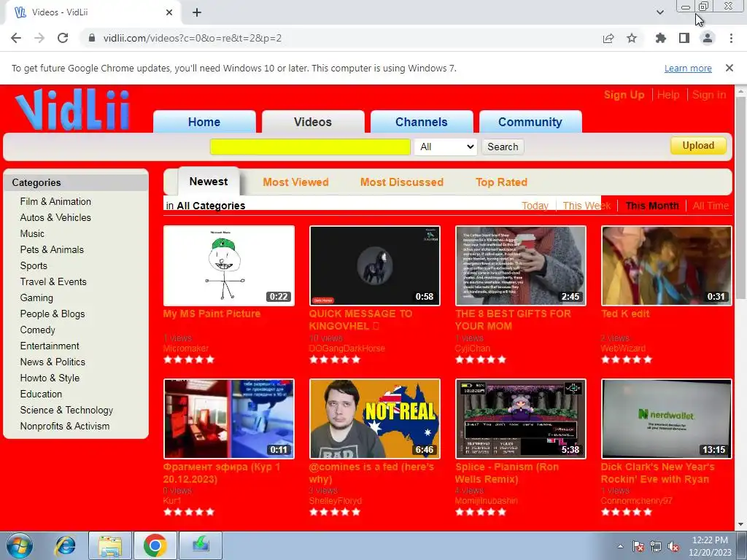Click the taskbar clock showing 12:22 PM
747x560 pixels.
(710, 546)
